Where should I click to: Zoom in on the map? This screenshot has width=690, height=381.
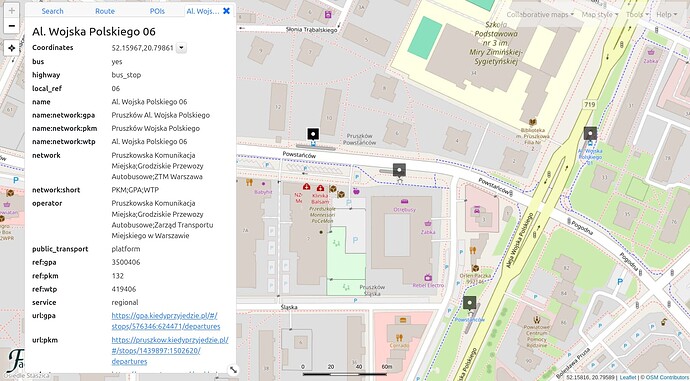click(x=11, y=11)
